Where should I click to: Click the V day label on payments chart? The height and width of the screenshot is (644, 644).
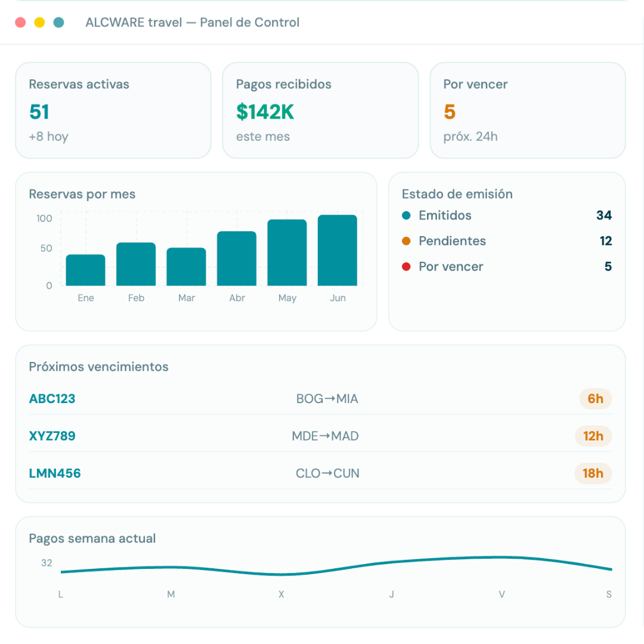(501, 595)
